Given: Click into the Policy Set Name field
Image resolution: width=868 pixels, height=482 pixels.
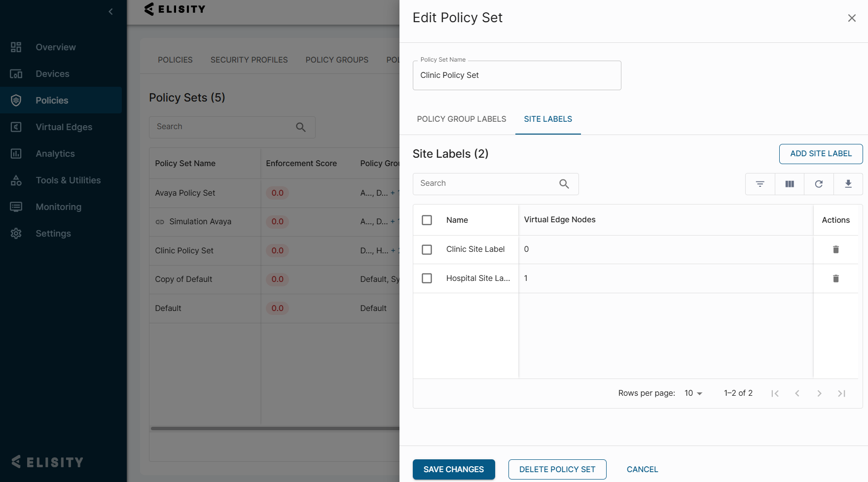Looking at the screenshot, I should pos(516,75).
